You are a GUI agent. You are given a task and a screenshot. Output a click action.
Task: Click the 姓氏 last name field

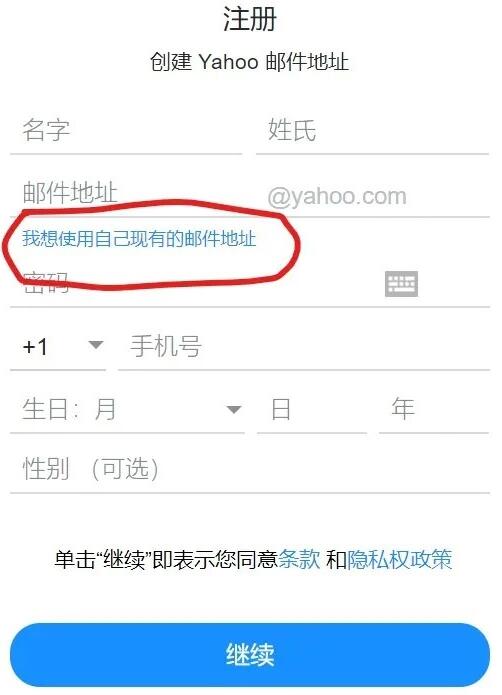[373, 131]
